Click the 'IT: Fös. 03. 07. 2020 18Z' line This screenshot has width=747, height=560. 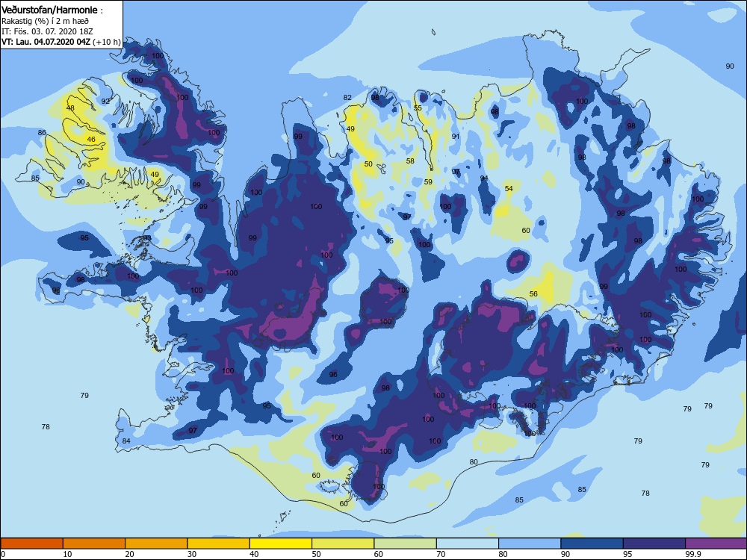coord(47,31)
